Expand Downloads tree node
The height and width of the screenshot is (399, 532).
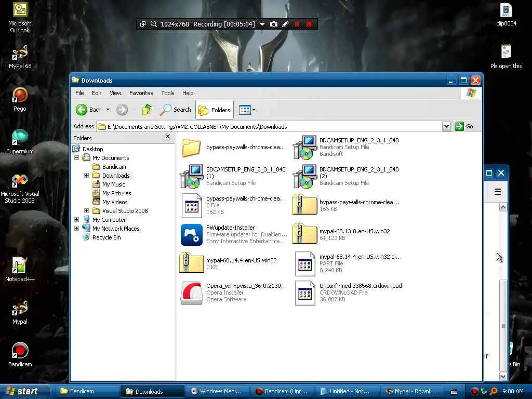(x=87, y=176)
